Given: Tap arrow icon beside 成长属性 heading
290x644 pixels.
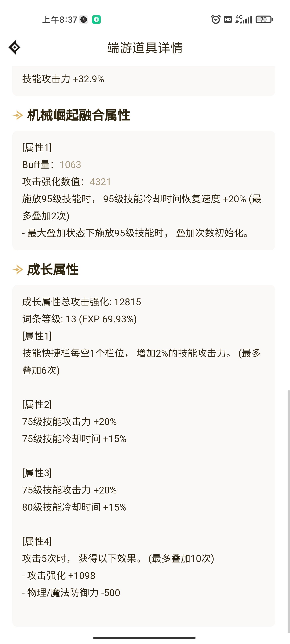Looking at the screenshot, I should 18,269.
